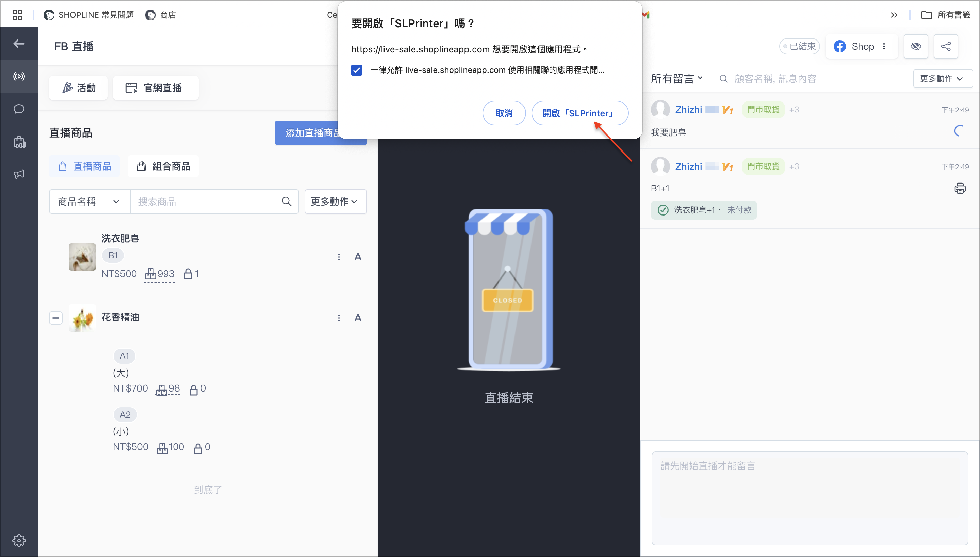Image resolution: width=980 pixels, height=557 pixels.
Task: Toggle always-allow checkbox in SLPrinter dialog
Action: pos(357,70)
